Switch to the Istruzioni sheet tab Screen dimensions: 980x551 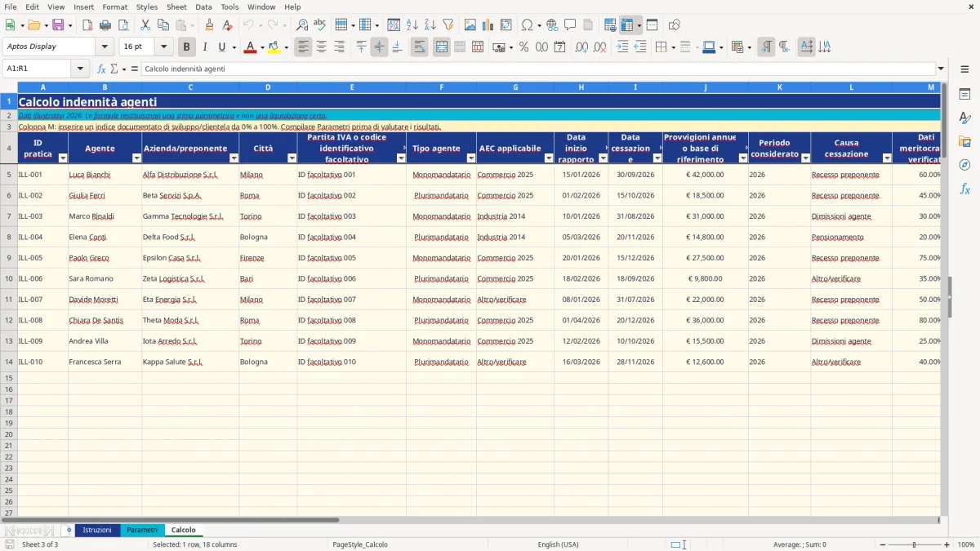coord(97,530)
